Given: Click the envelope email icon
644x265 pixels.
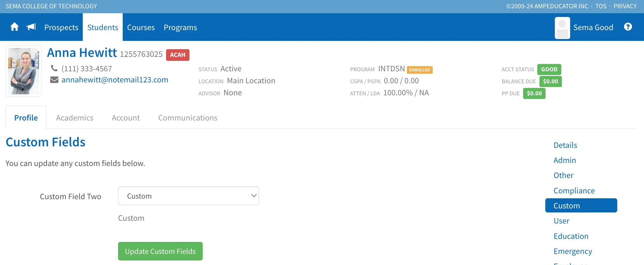Looking at the screenshot, I should 54,80.
